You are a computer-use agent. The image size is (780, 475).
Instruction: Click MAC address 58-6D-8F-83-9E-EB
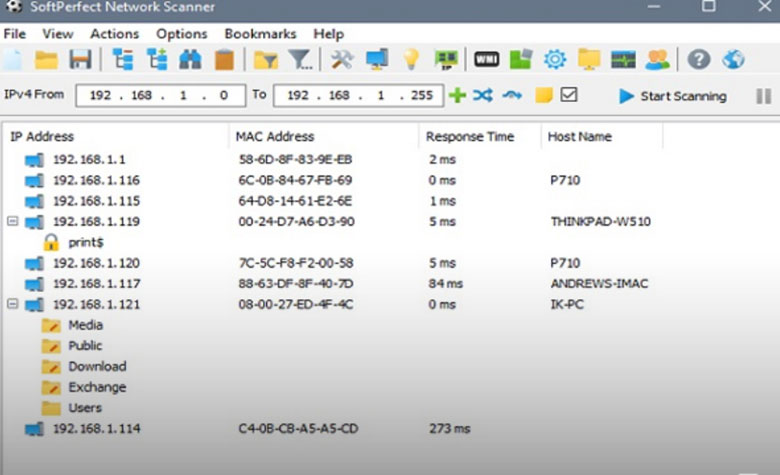(295, 159)
